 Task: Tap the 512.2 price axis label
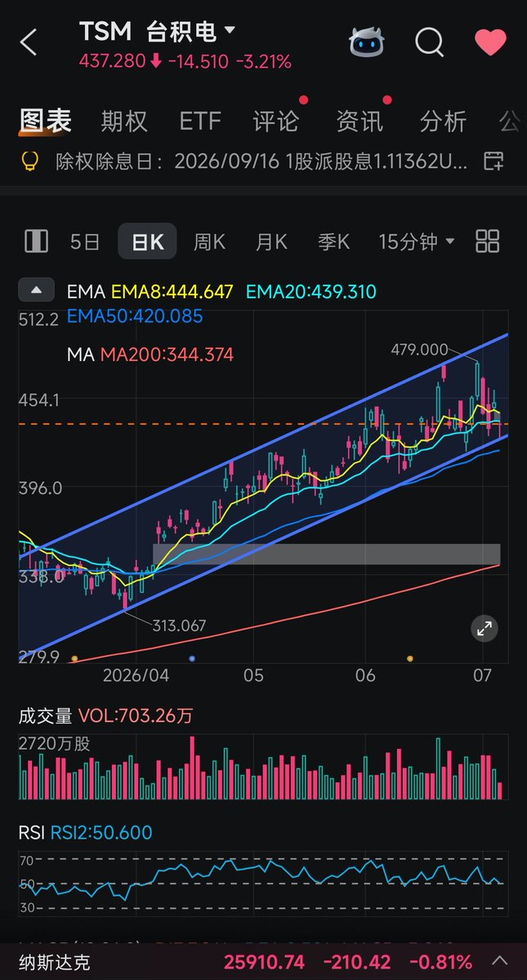[38, 320]
